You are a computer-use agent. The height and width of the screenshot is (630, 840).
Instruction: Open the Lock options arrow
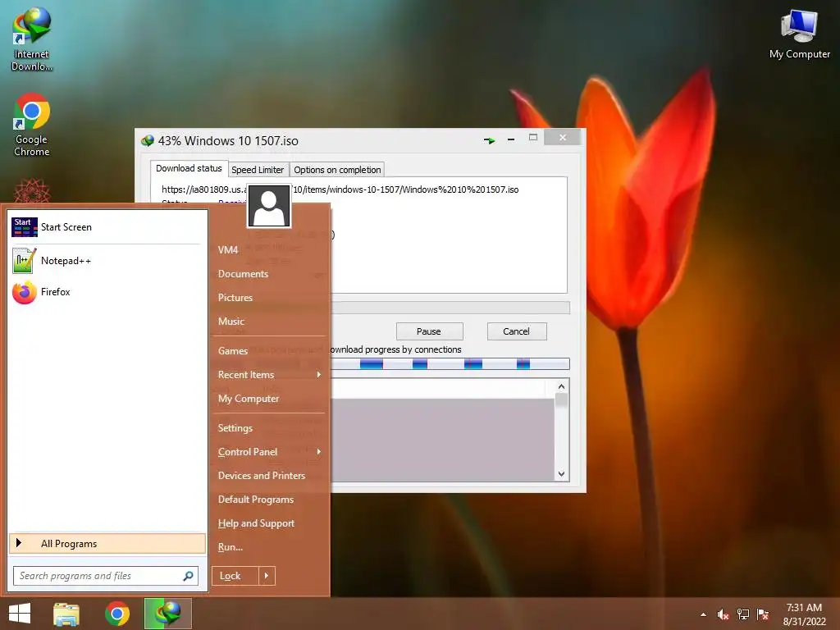coord(267,576)
